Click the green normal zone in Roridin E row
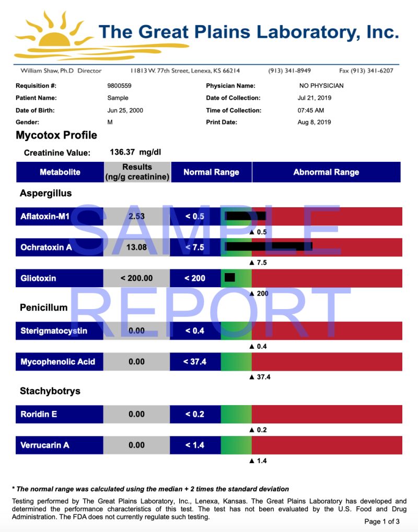This screenshot has width=418, height=532. click(x=236, y=414)
